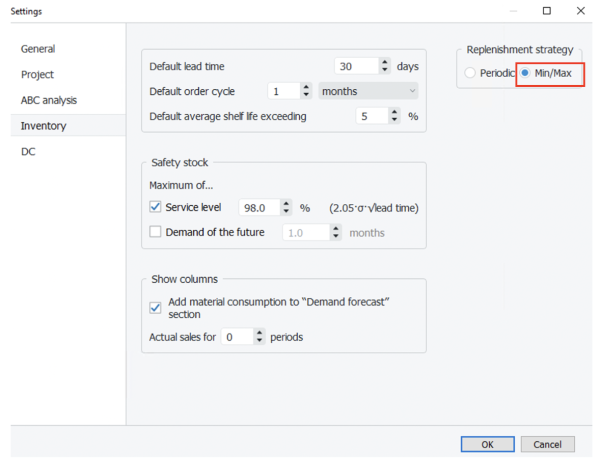
Task: Enable Demand of the future checkbox
Action: (155, 233)
